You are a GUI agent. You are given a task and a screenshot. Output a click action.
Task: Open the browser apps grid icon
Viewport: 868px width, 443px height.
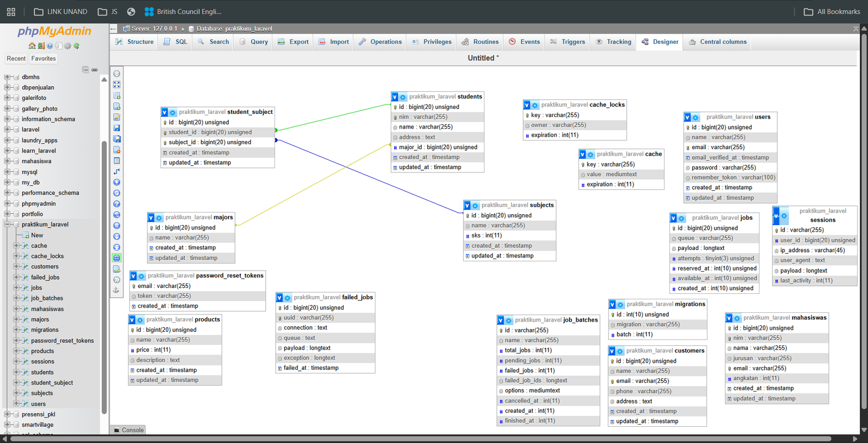point(11,11)
